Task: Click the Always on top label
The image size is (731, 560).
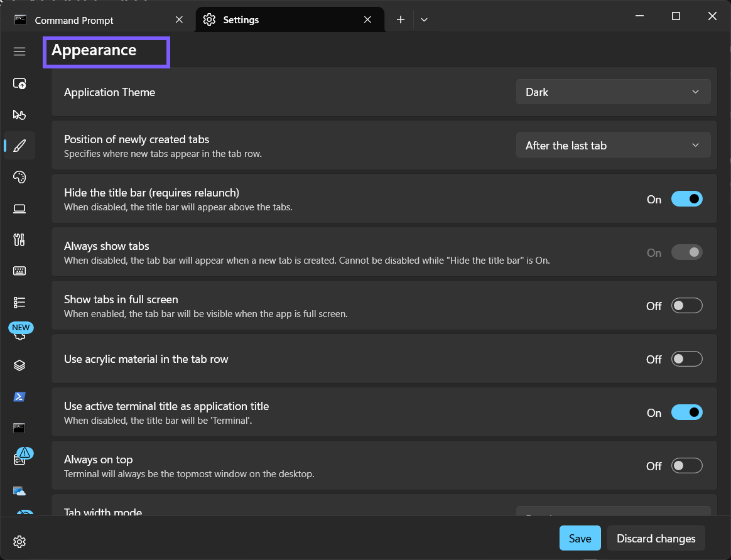Action: (x=99, y=460)
